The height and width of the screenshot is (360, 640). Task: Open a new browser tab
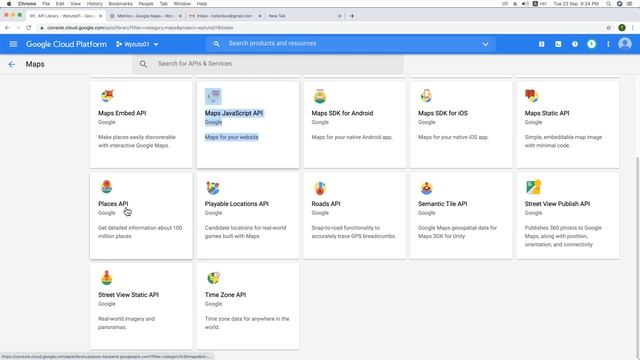[x=352, y=16]
